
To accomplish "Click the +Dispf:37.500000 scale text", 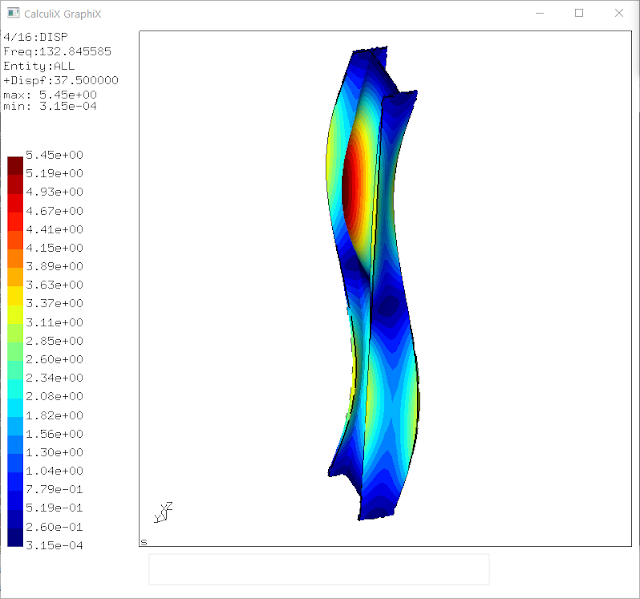I will [61, 80].
